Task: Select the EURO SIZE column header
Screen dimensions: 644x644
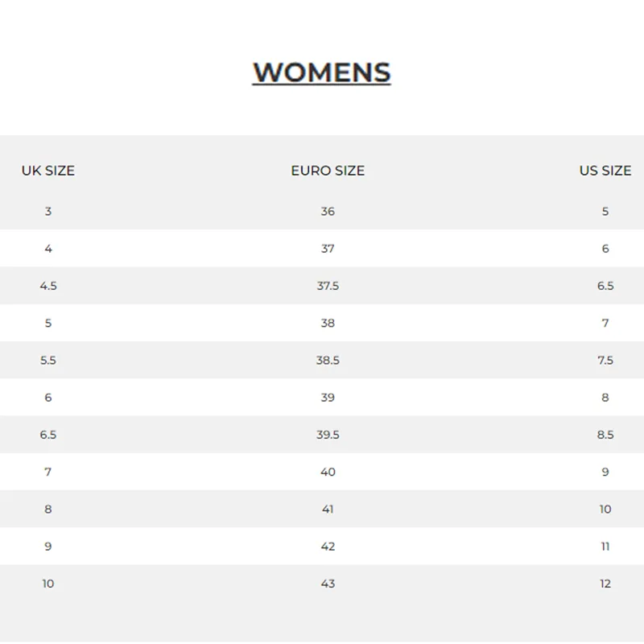Action: [328, 171]
